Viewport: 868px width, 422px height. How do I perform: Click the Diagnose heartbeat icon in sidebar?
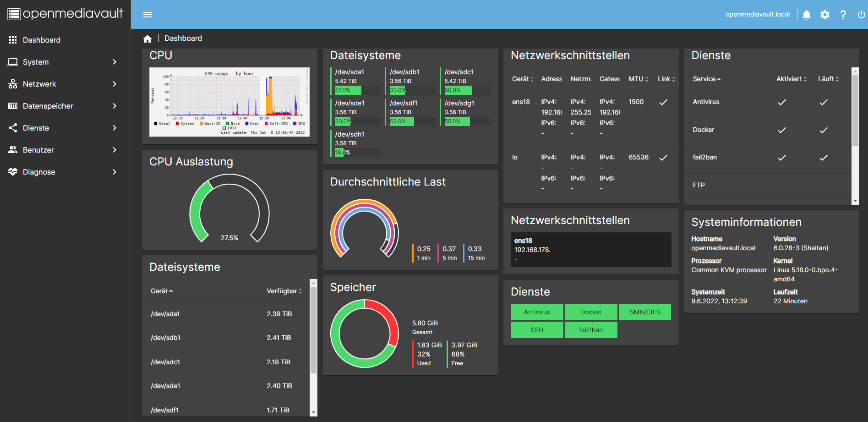click(13, 172)
